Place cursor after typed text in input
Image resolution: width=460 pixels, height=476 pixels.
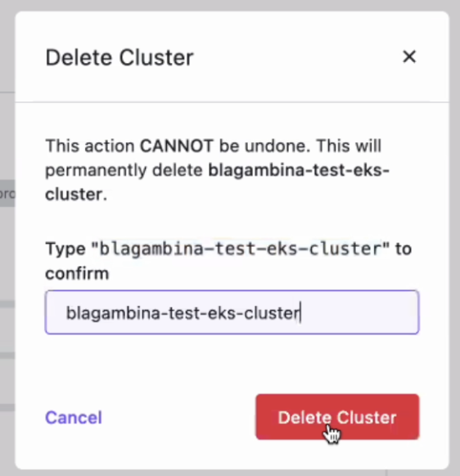click(300, 313)
